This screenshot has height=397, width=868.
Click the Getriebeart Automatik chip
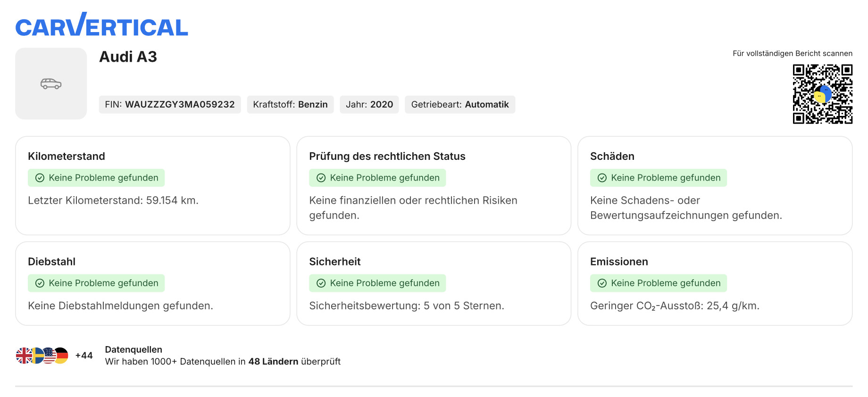point(460,105)
